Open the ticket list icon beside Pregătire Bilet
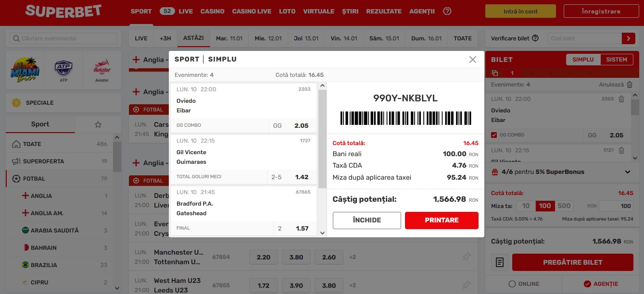Viewport: 644px width, 294px height. [500, 262]
